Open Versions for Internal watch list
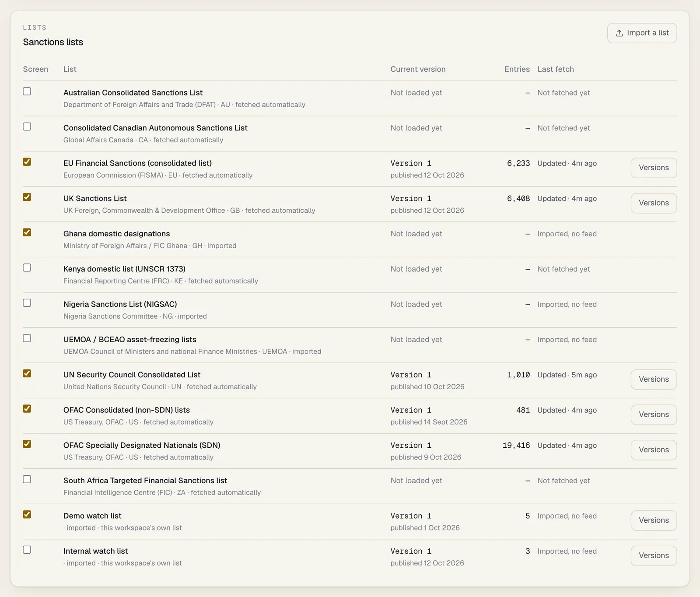 click(x=654, y=555)
